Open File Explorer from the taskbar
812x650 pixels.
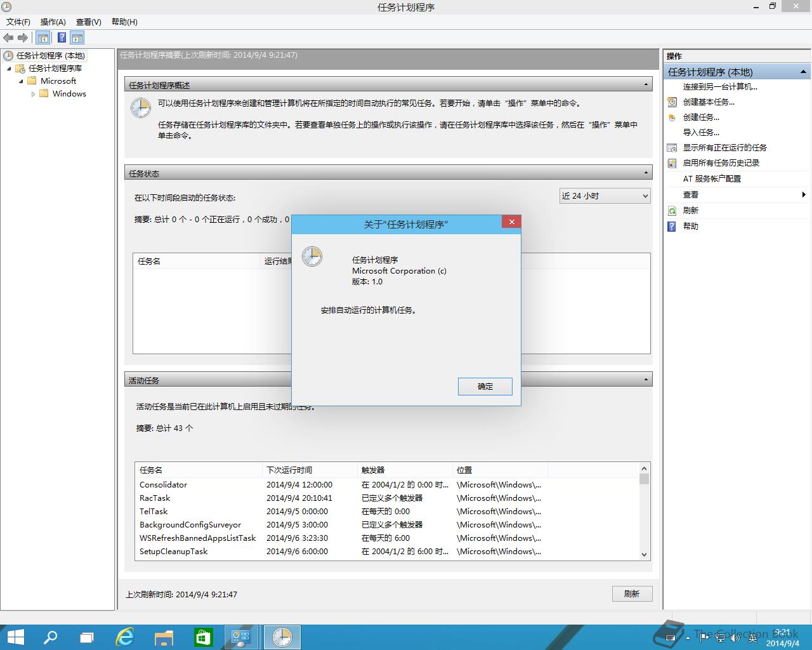164,637
